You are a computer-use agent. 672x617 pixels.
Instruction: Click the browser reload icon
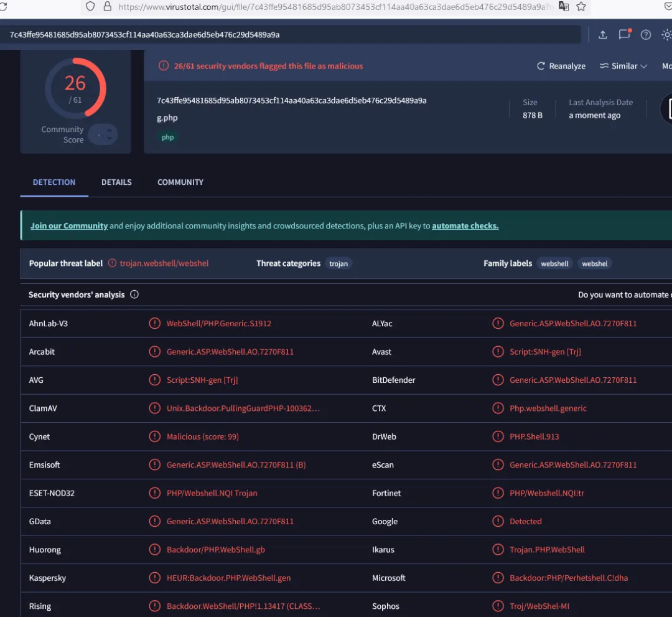pos(3,6)
